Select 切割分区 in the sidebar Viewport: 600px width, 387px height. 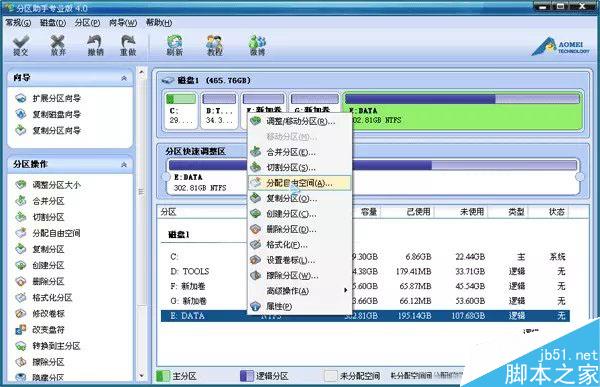pos(40,217)
